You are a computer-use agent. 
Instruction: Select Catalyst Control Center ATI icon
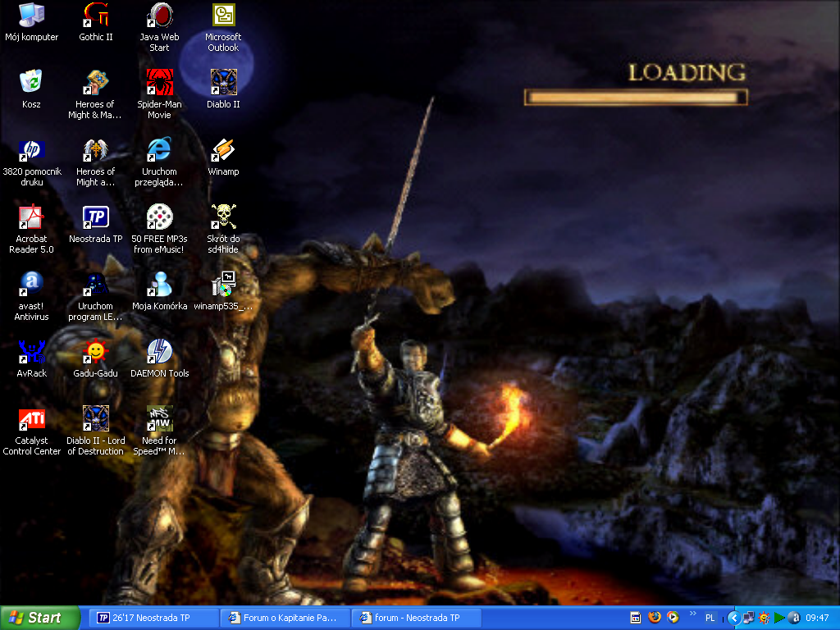pos(32,431)
